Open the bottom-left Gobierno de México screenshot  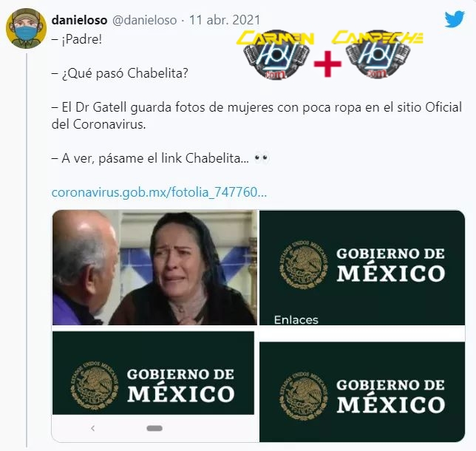(x=153, y=387)
